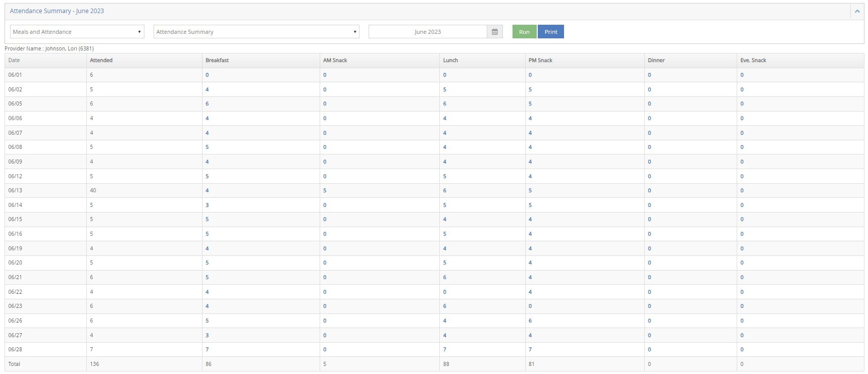Click the blue Print button
868x374 pixels.
click(x=550, y=32)
